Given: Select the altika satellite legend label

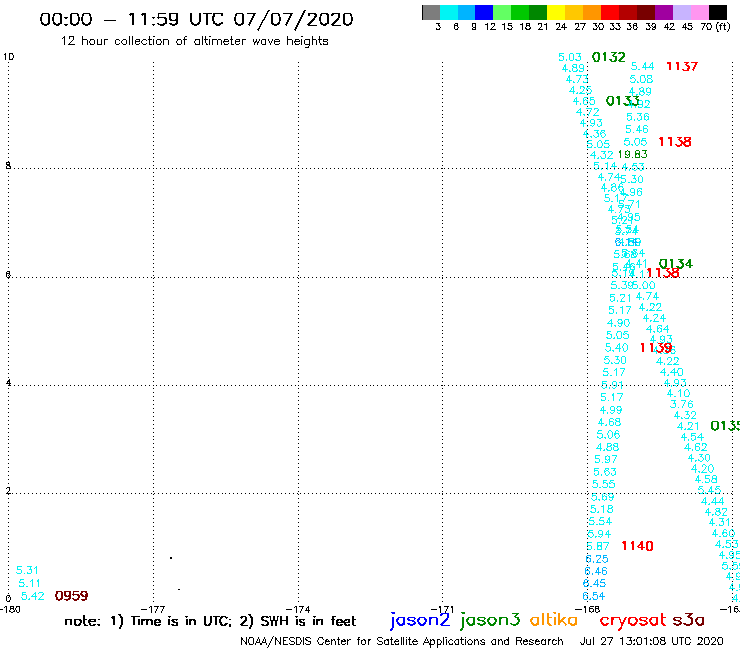Looking at the screenshot, I should click(x=554, y=619).
